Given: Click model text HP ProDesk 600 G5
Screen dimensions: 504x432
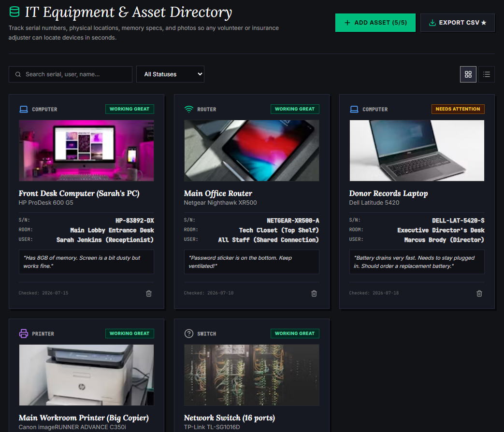Looking at the screenshot, I should tap(46, 203).
